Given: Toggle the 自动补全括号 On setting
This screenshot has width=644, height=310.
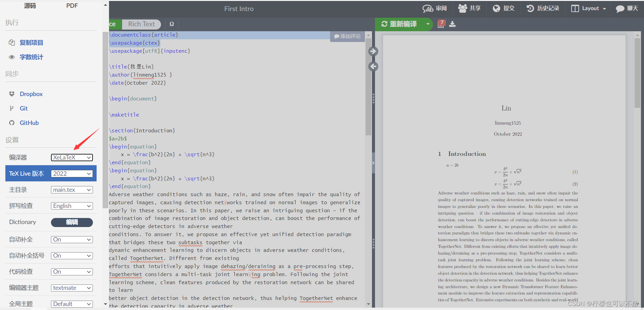Looking at the screenshot, I should click(72, 256).
